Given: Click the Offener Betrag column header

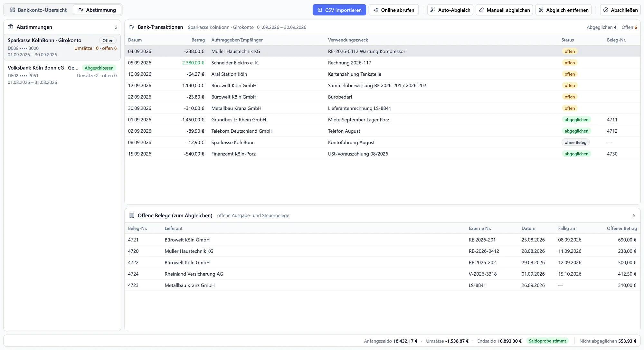Looking at the screenshot, I should click(x=622, y=228).
